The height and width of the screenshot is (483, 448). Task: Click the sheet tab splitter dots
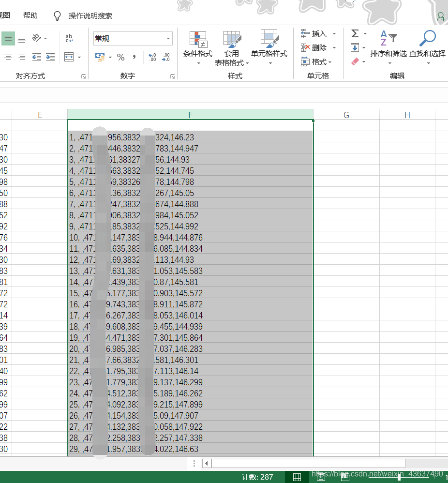(x=194, y=463)
